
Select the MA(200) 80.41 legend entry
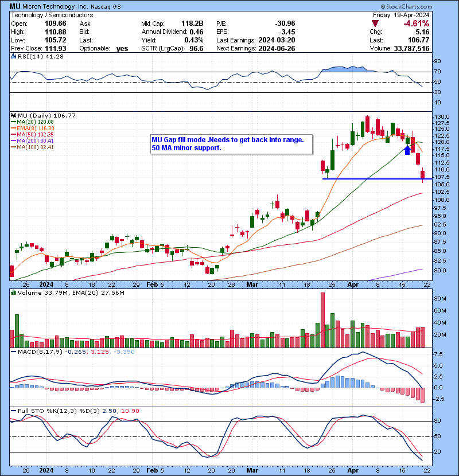33,141
